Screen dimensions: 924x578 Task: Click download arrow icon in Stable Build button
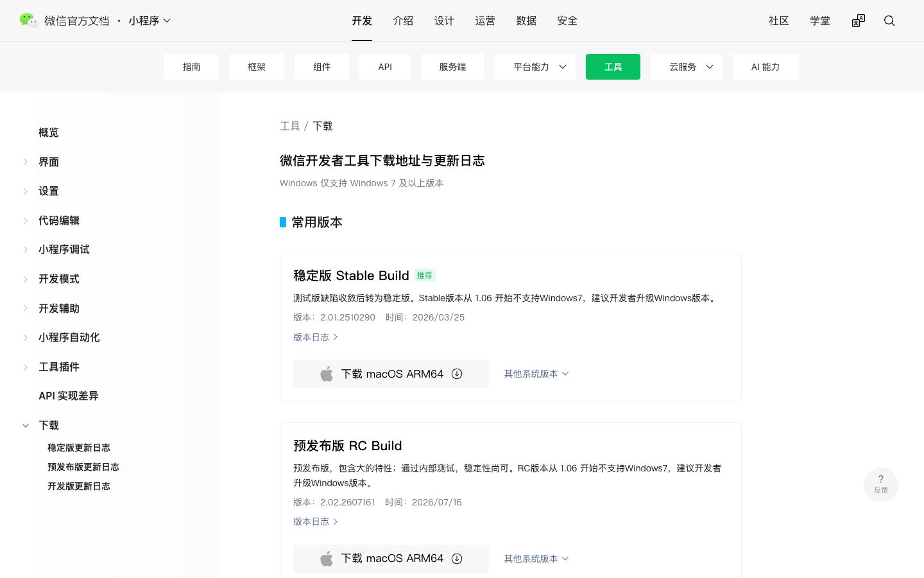457,374
